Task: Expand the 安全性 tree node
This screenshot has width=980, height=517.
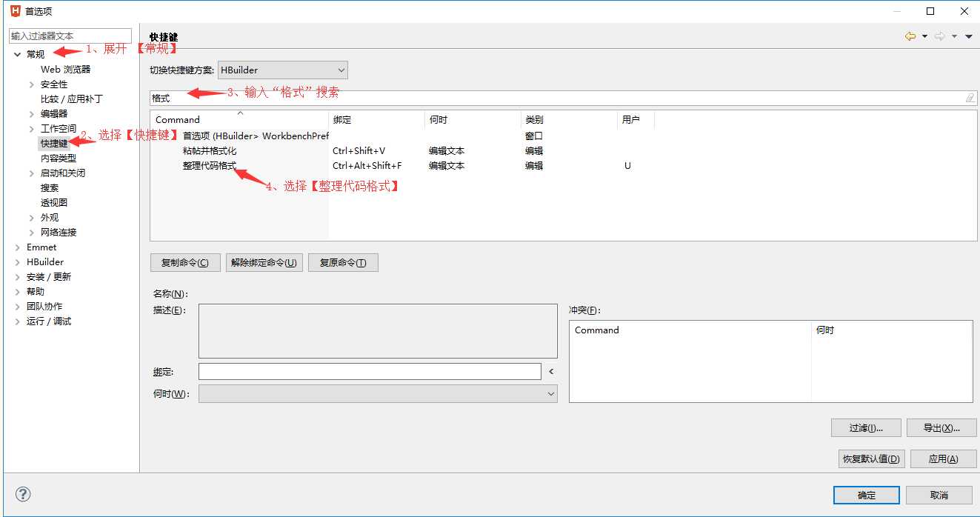Action: (31, 84)
